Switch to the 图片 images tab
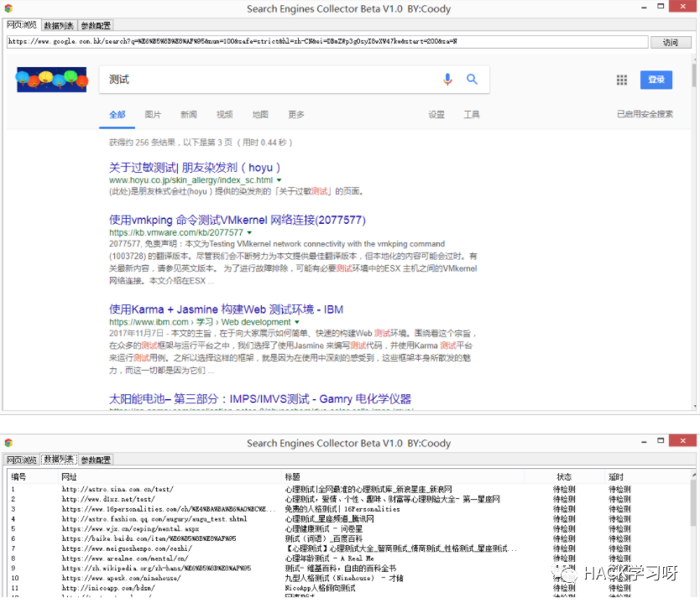700x603 pixels. tap(153, 115)
